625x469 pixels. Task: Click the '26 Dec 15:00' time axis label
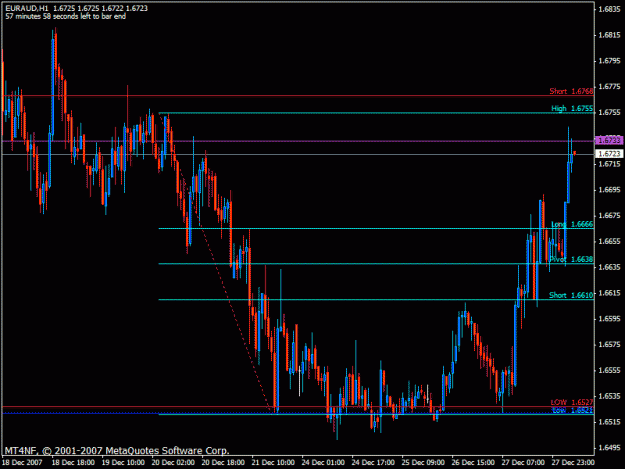point(473,463)
